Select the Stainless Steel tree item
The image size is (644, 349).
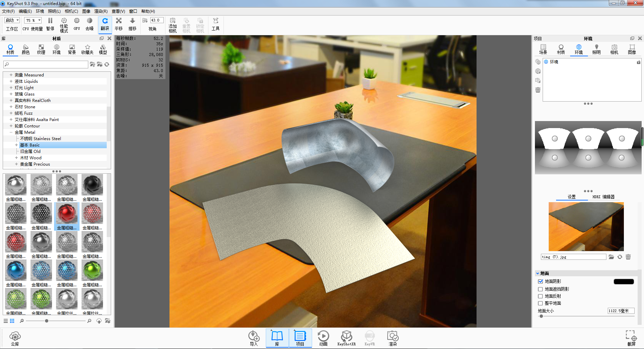(x=40, y=138)
